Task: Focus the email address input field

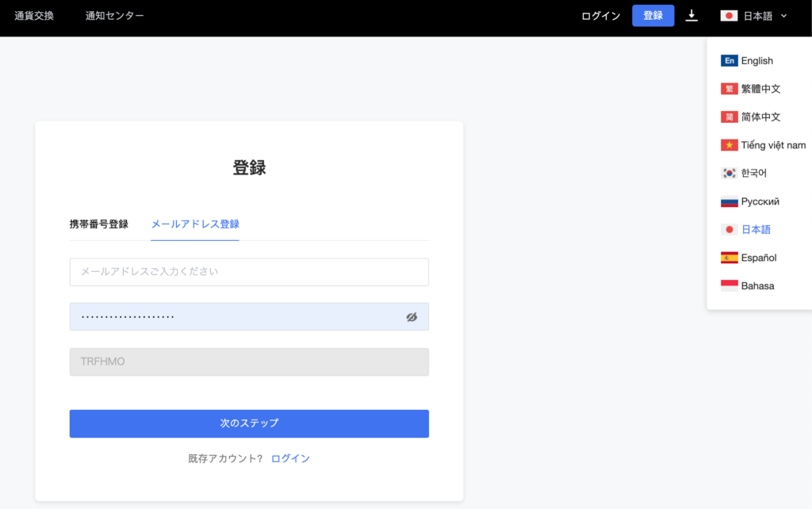Action: point(249,272)
